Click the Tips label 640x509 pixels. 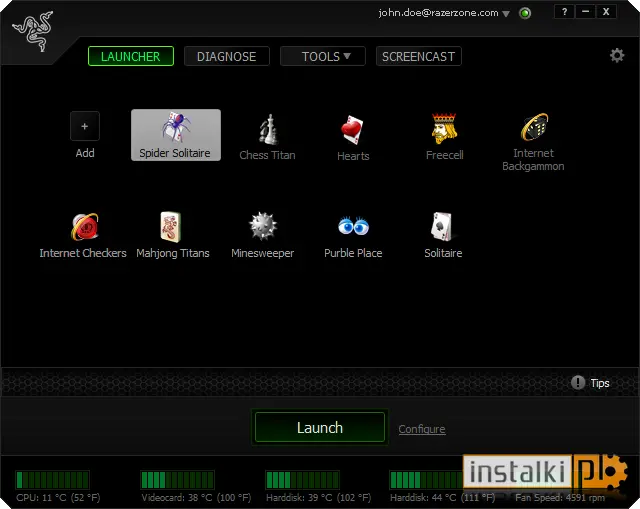point(600,383)
